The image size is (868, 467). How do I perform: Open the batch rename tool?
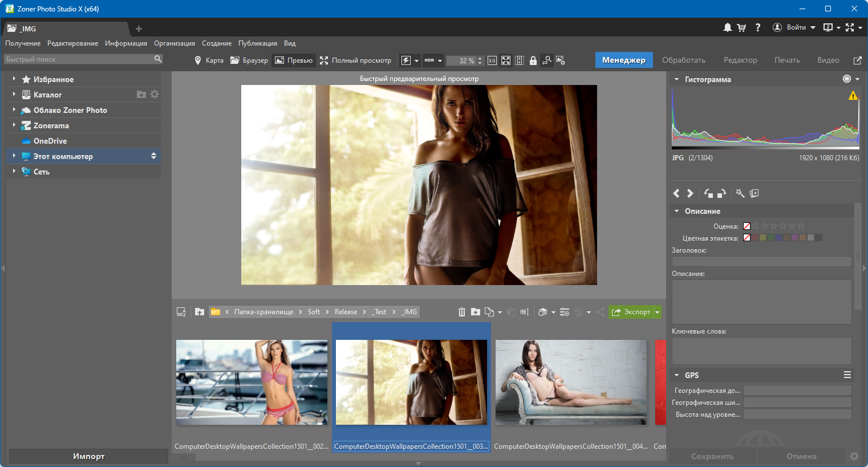pos(525,312)
